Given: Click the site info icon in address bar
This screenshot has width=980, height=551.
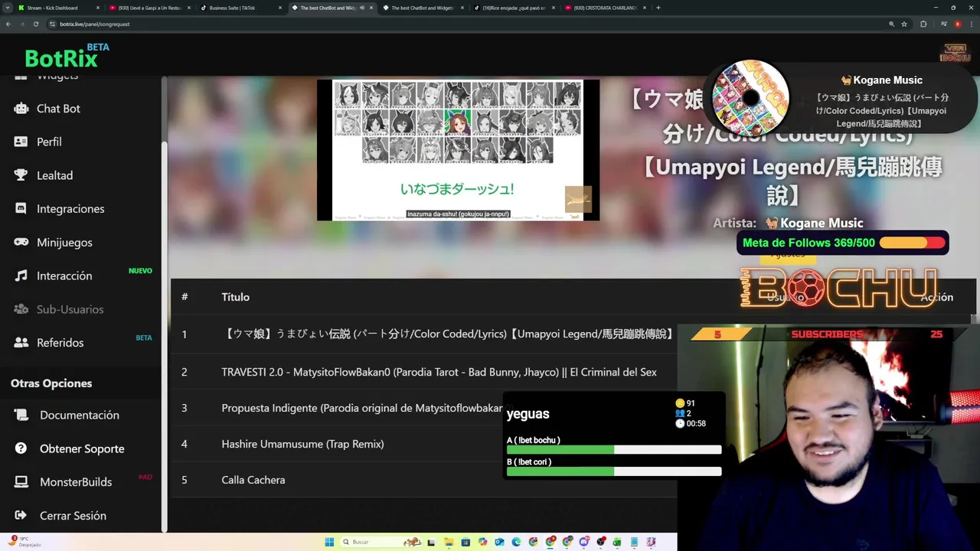Looking at the screenshot, I should (x=52, y=24).
